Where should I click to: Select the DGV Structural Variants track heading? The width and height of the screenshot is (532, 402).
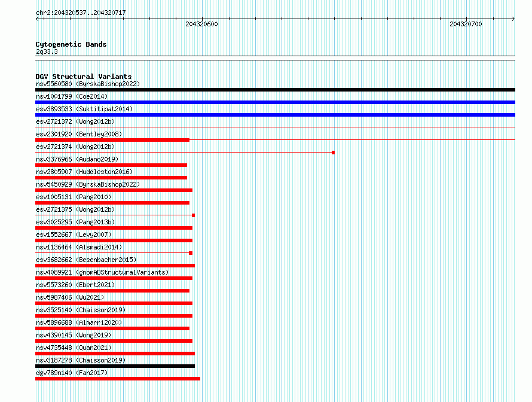84,77
